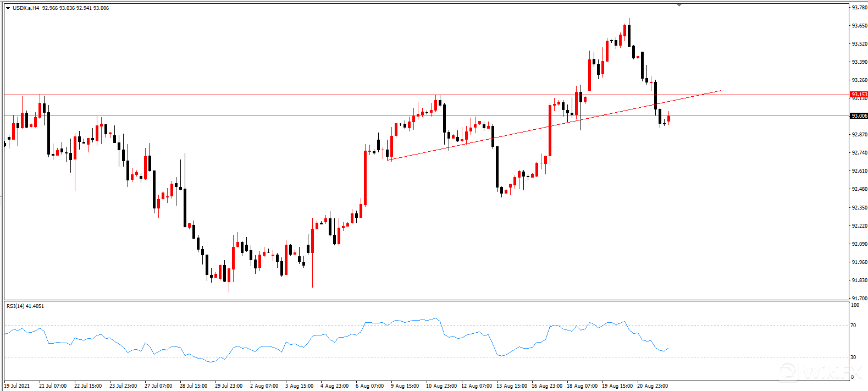The height and width of the screenshot is (391, 868).
Task: Click the red 93.153 price label
Action: click(x=859, y=95)
